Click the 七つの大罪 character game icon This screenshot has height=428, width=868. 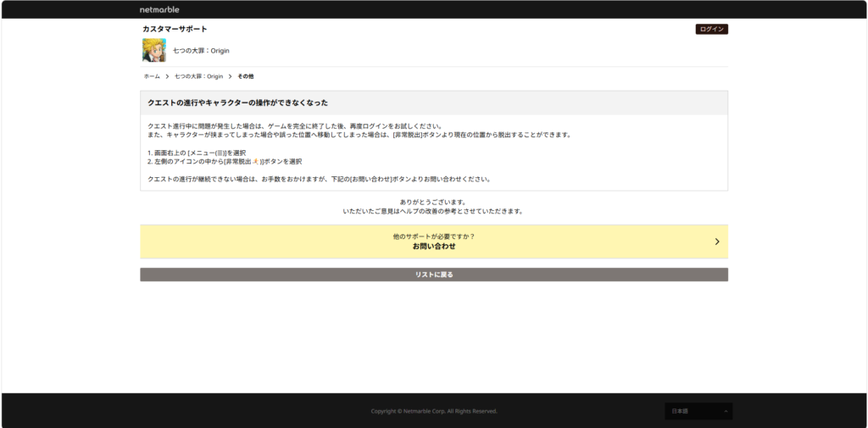tap(154, 50)
